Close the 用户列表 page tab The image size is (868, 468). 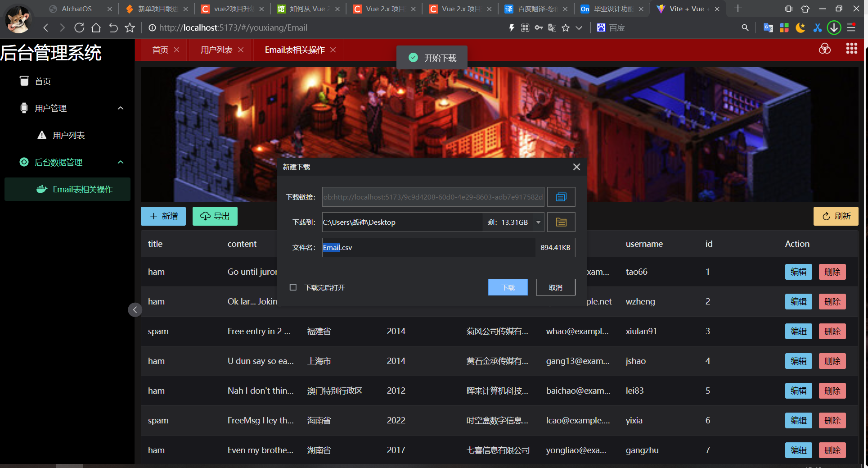click(241, 50)
